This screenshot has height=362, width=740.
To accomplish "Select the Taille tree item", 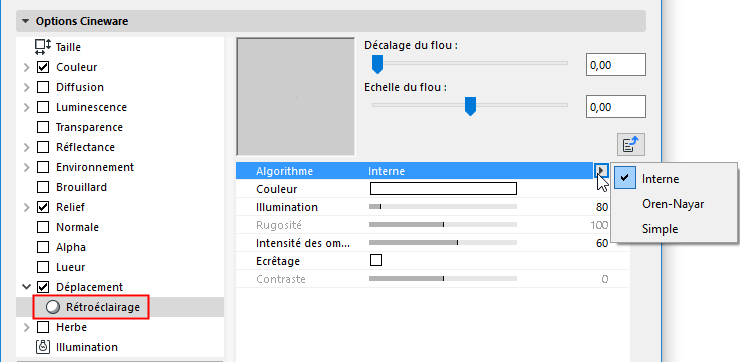I will pyautogui.click(x=68, y=47).
